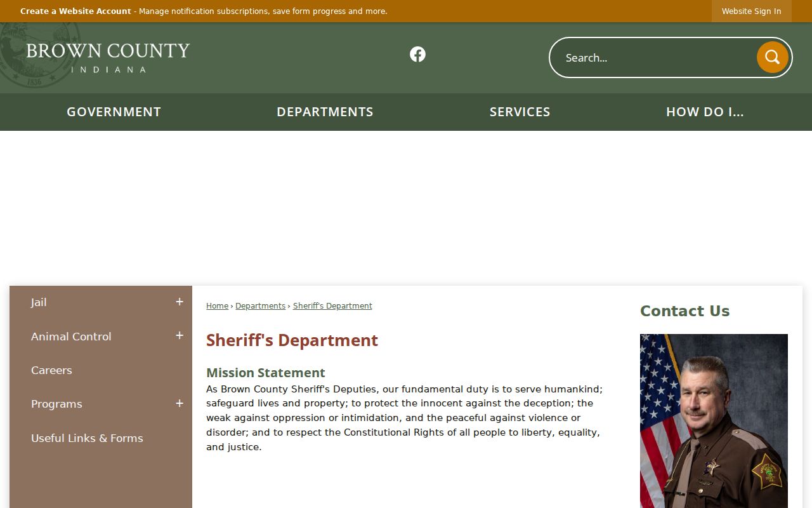Click the Sheriff's Department breadcrumb link
The image size is (812, 508).
click(332, 306)
